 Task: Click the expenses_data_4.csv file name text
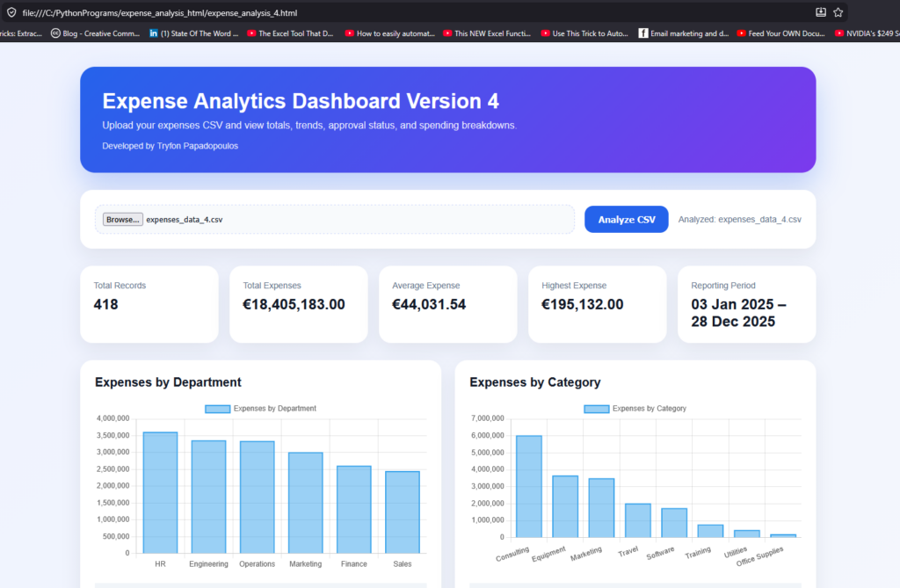185,220
